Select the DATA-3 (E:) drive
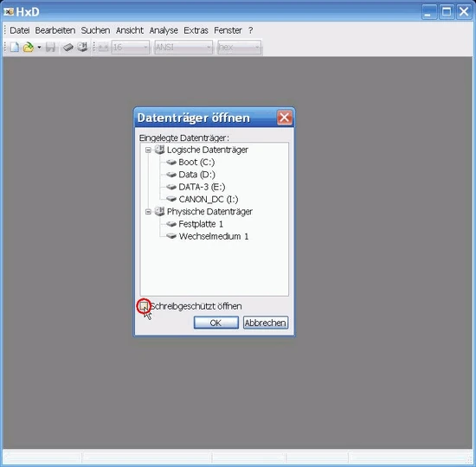The height and width of the screenshot is (467, 476). tap(202, 187)
